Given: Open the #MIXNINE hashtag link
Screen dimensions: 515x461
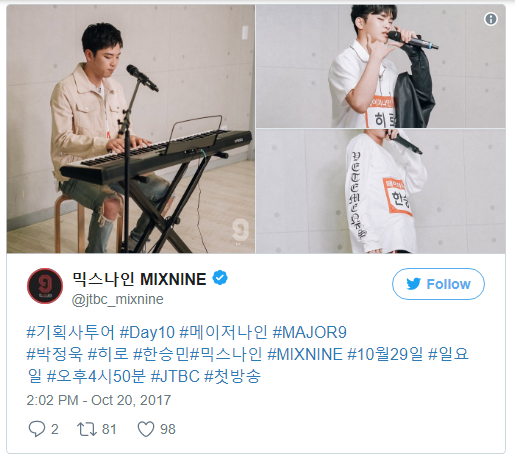Looking at the screenshot, I should coord(305,354).
